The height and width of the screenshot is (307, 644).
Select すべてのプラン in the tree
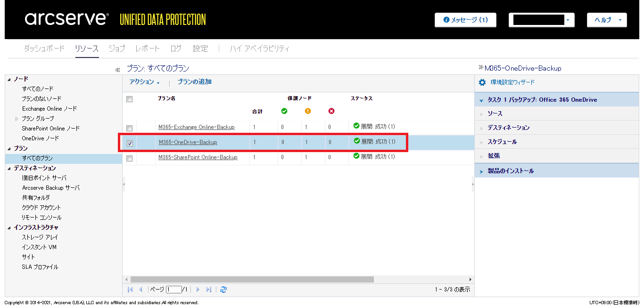37,158
